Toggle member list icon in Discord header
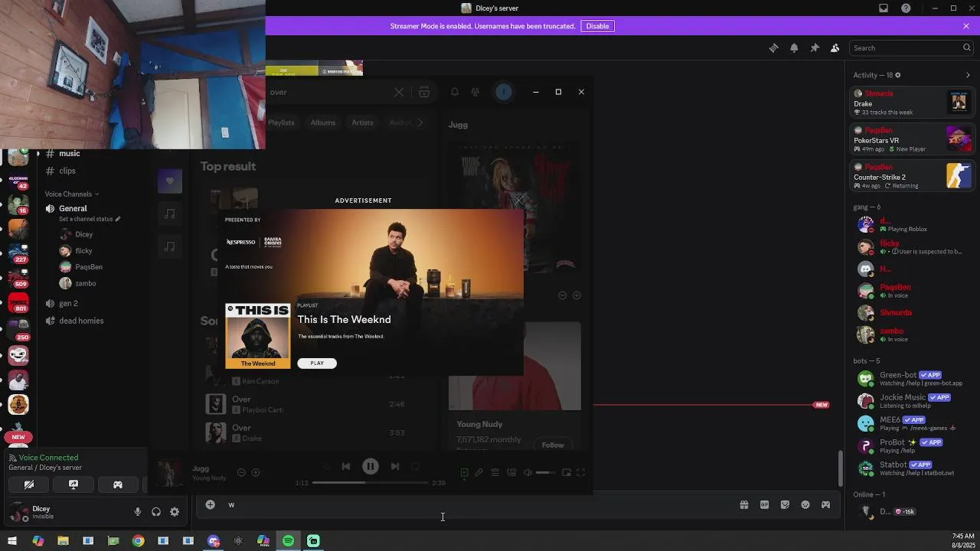The width and height of the screenshot is (980, 551). (835, 47)
